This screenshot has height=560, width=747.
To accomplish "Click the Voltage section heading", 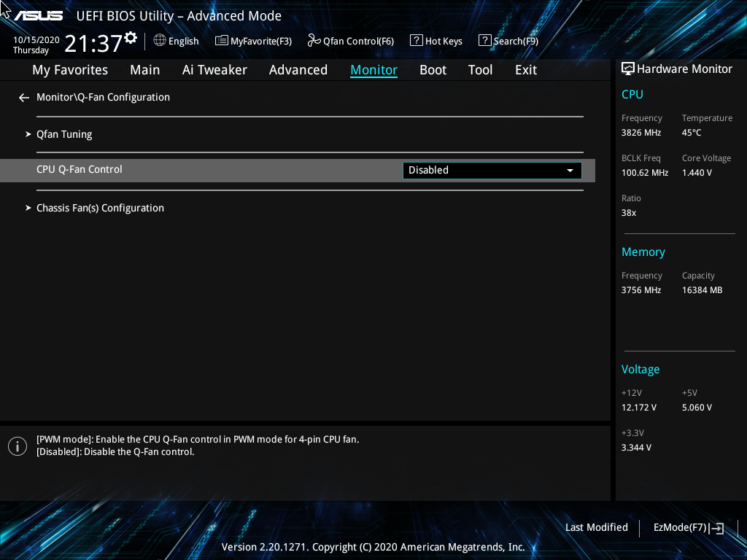I will pos(640,370).
